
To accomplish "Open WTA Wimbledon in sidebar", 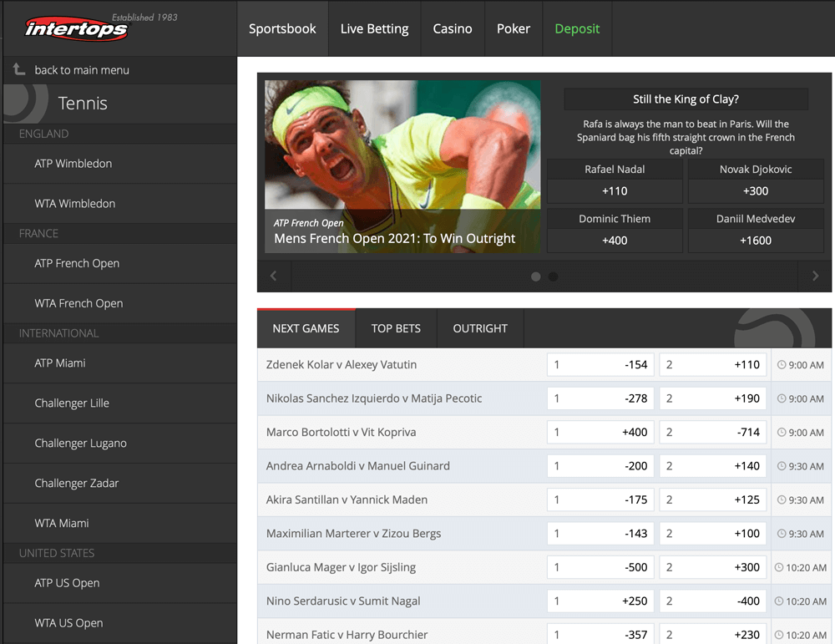I will point(119,204).
